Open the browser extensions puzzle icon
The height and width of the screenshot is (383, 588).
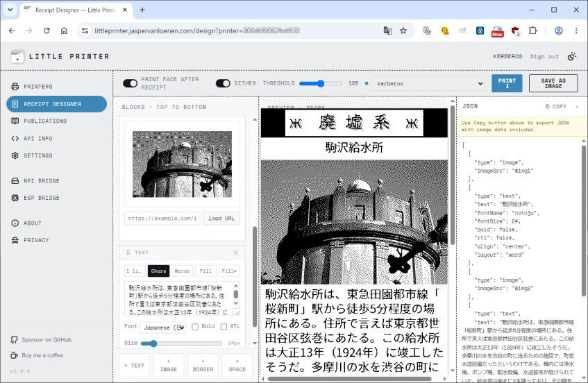[x=533, y=31]
